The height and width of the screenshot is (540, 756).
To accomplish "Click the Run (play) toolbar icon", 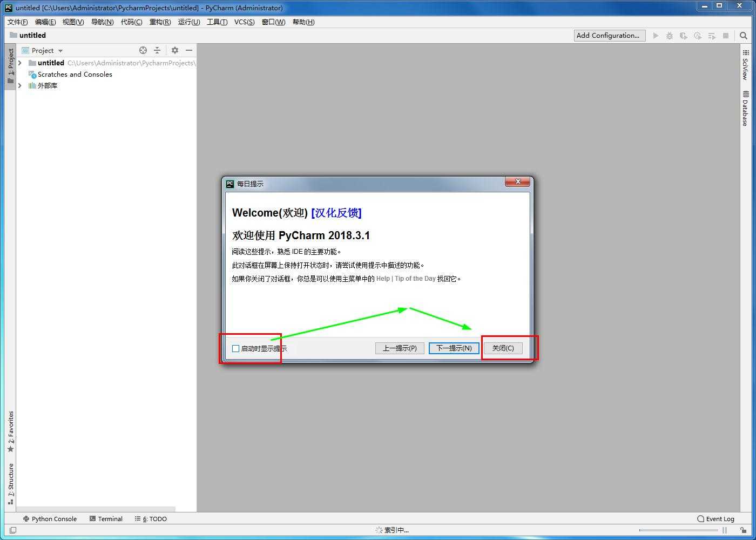I will [656, 36].
